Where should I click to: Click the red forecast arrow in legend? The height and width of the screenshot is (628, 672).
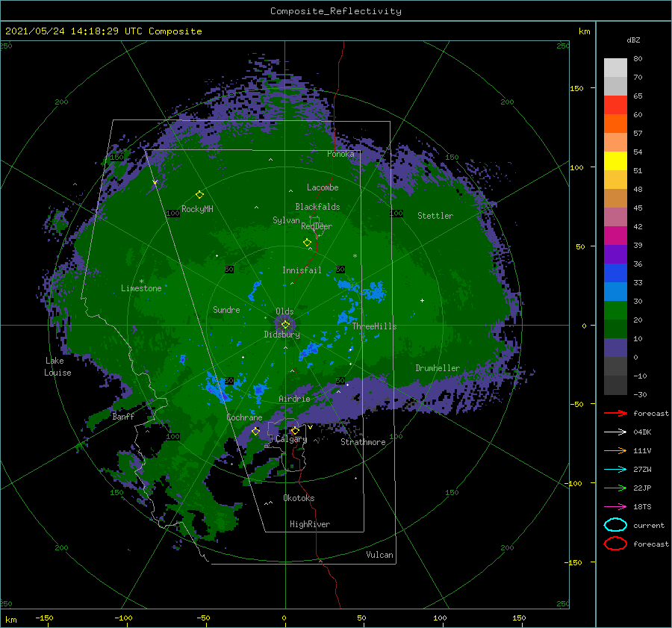point(615,413)
